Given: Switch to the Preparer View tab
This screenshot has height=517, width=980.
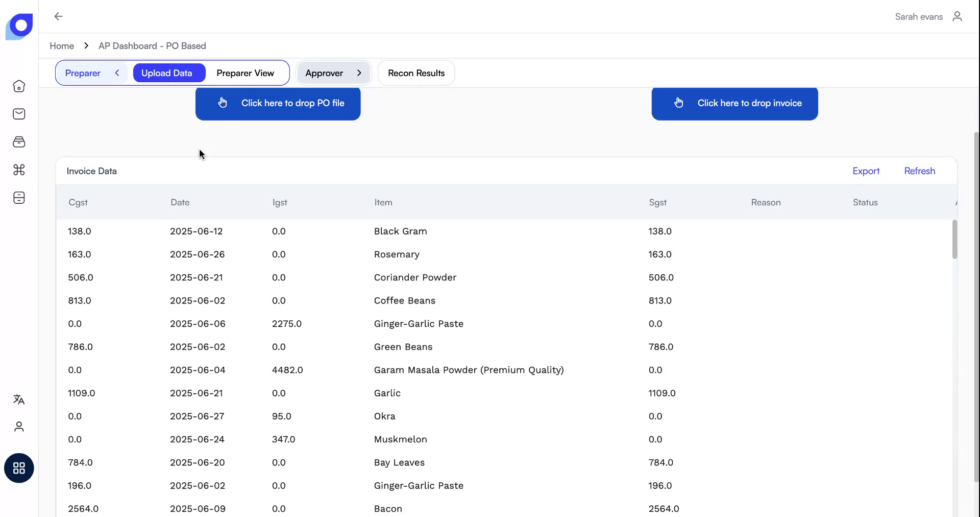Looking at the screenshot, I should (246, 73).
